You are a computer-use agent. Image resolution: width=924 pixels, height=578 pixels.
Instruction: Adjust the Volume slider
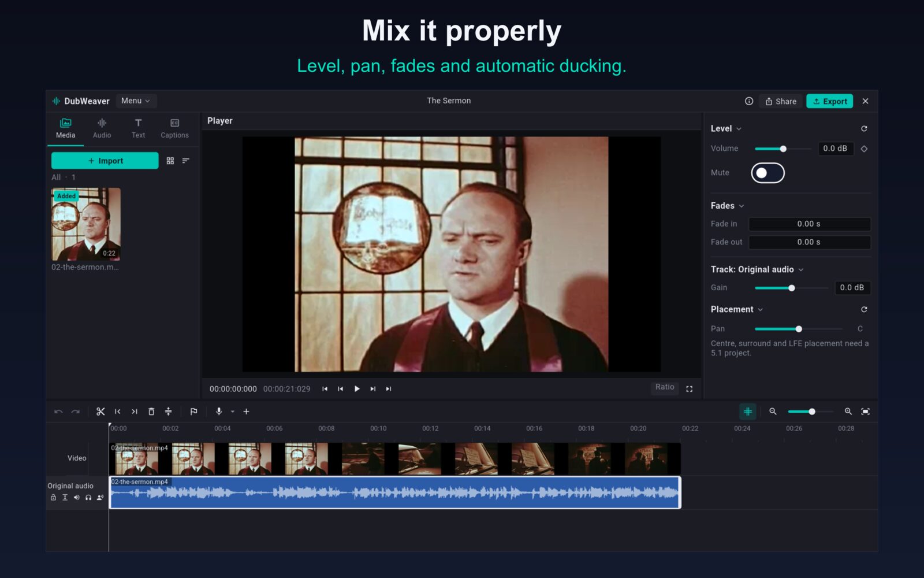tap(783, 149)
